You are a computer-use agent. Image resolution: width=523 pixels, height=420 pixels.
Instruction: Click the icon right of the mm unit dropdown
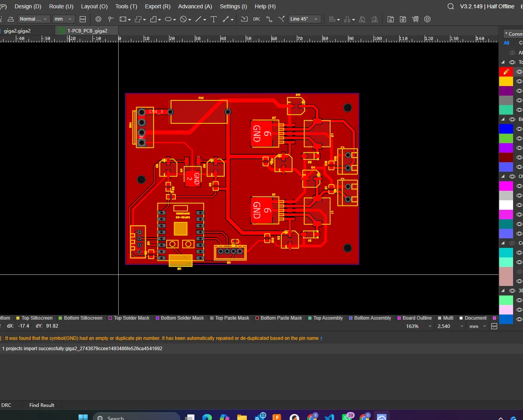click(x=83, y=19)
